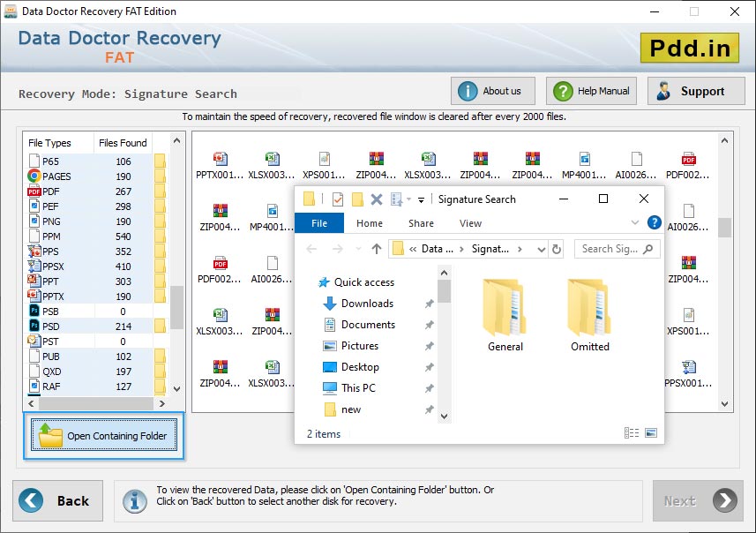Click the Support button
The image size is (756, 533).
coord(696,91)
